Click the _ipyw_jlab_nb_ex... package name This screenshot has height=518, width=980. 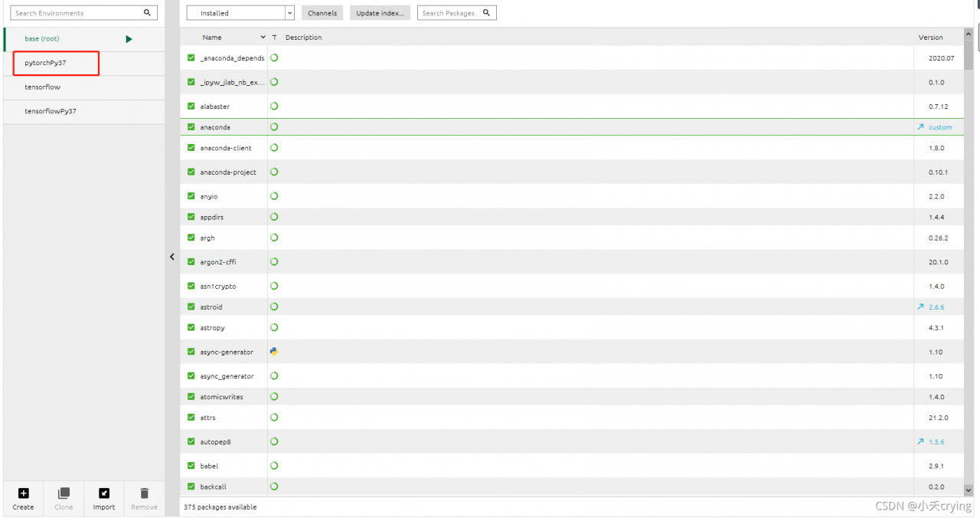coord(232,82)
